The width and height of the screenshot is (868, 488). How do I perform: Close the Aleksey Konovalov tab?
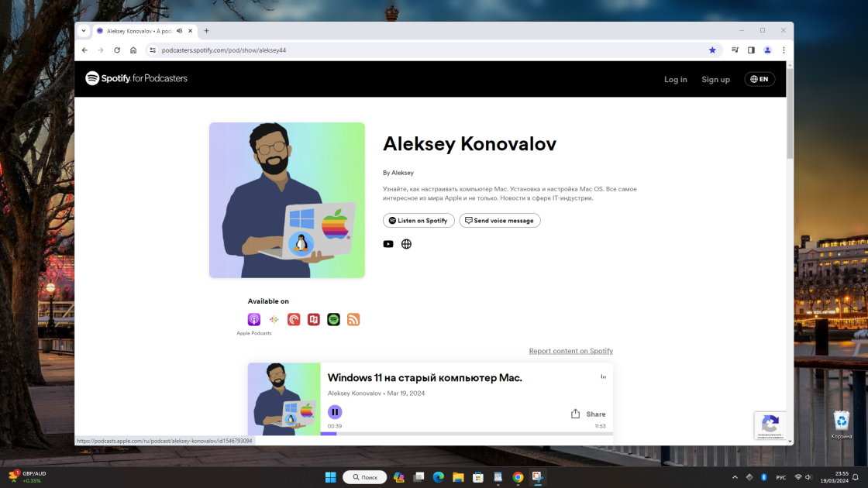191,31
